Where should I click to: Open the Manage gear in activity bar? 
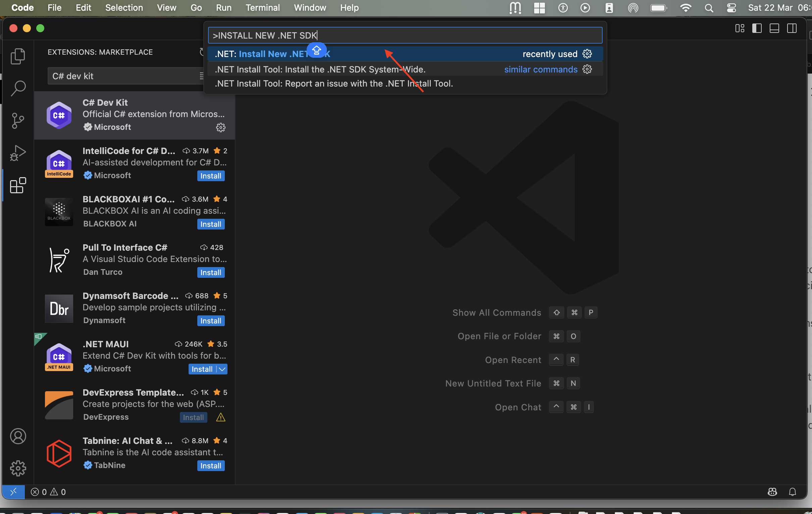coord(18,468)
